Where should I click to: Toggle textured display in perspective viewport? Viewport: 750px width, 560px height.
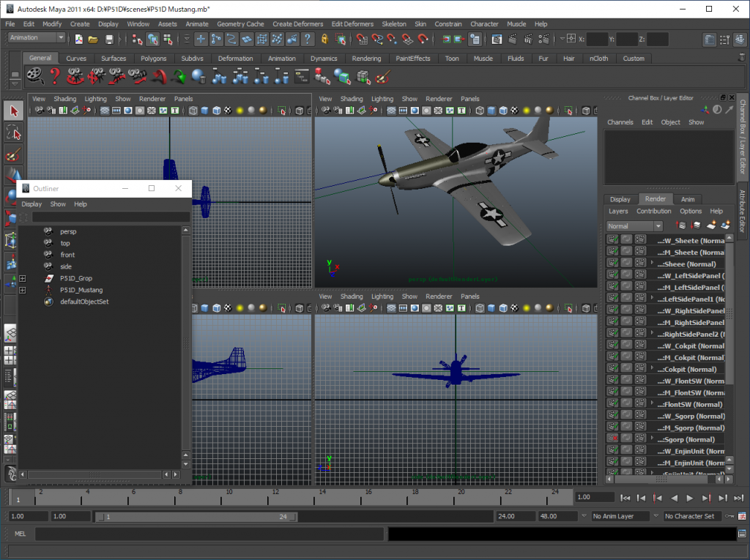pos(515,111)
